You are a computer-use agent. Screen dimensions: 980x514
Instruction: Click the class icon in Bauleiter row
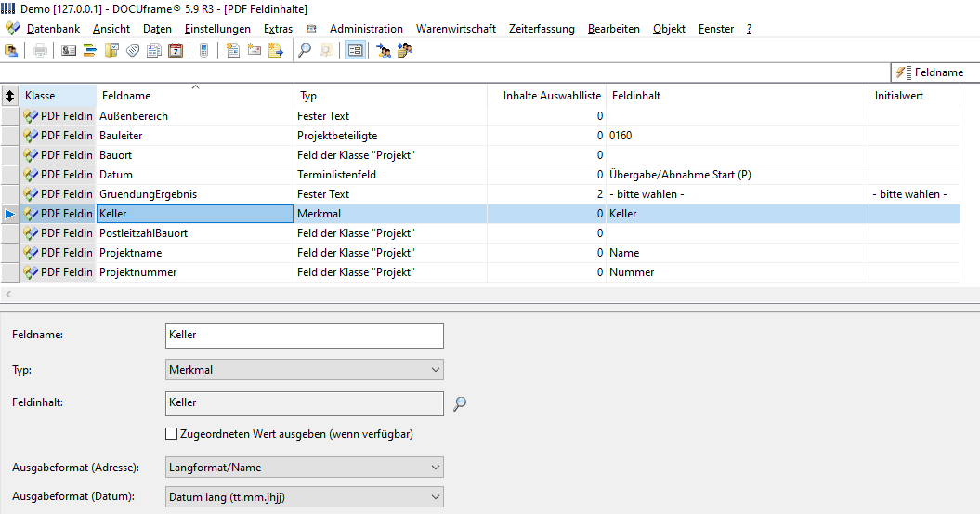point(30,136)
